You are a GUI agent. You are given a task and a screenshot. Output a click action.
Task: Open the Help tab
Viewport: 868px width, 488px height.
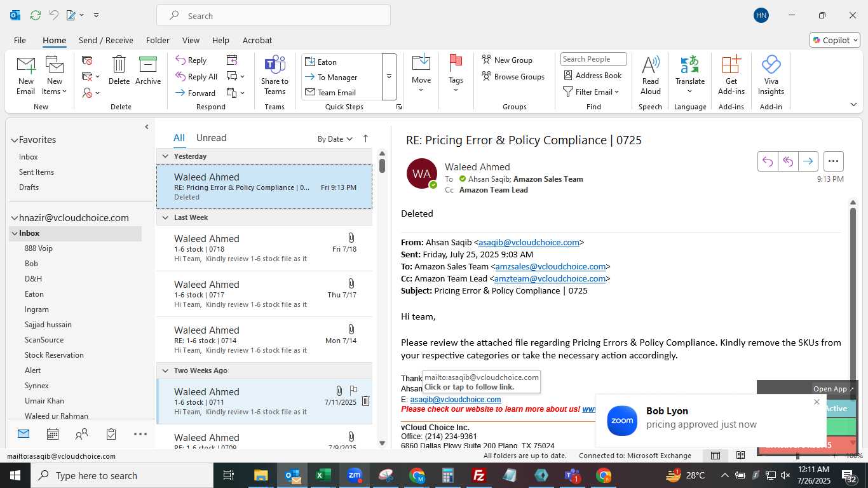point(220,40)
